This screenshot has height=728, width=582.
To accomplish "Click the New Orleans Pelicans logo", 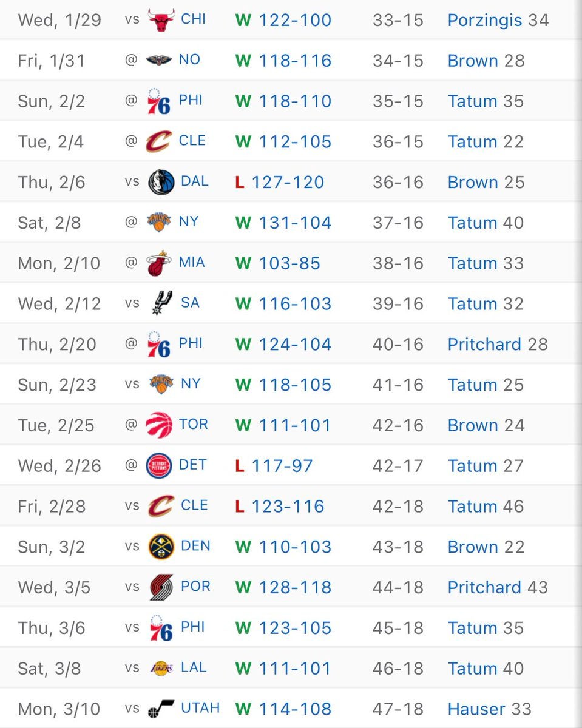I will pos(160,61).
